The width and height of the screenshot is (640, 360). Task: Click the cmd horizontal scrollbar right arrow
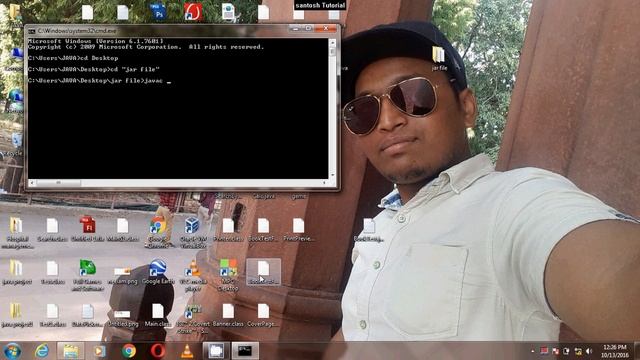click(x=324, y=182)
